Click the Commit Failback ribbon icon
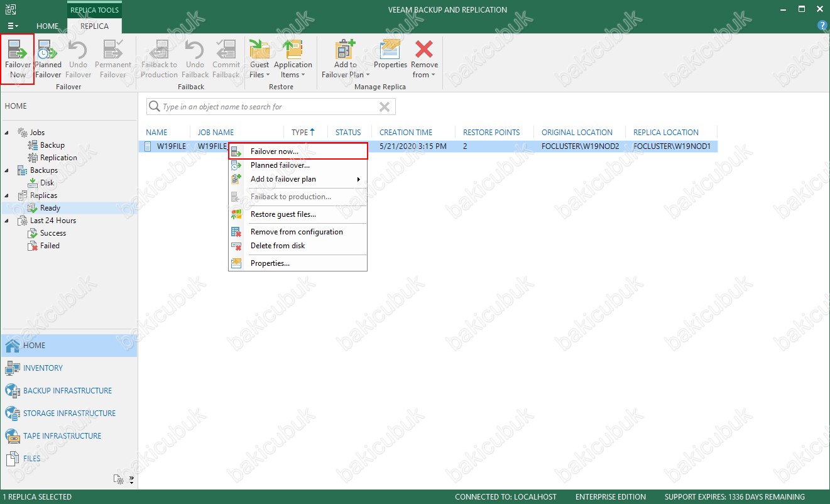Screen dimensions: 830x504 coord(226,59)
